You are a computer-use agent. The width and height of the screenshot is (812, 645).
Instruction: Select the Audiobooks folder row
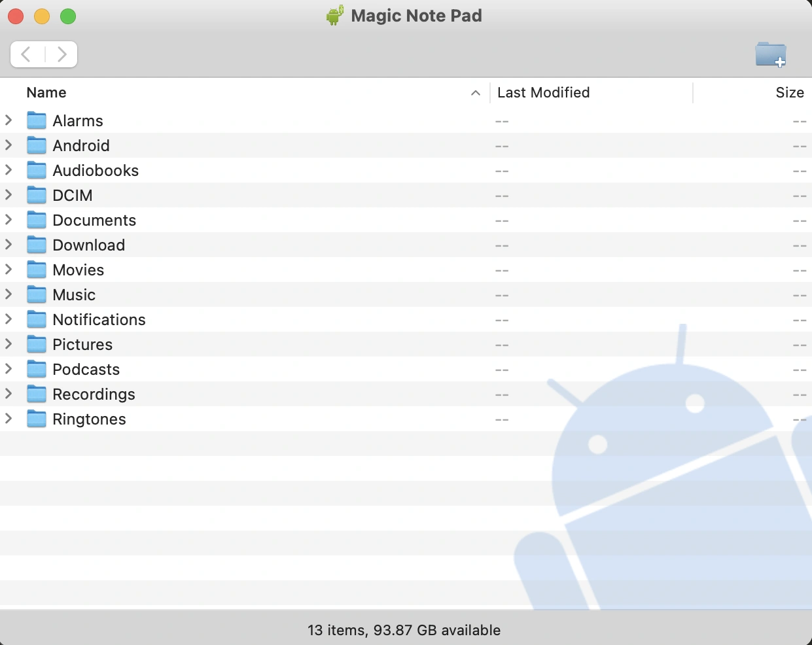[x=96, y=171]
